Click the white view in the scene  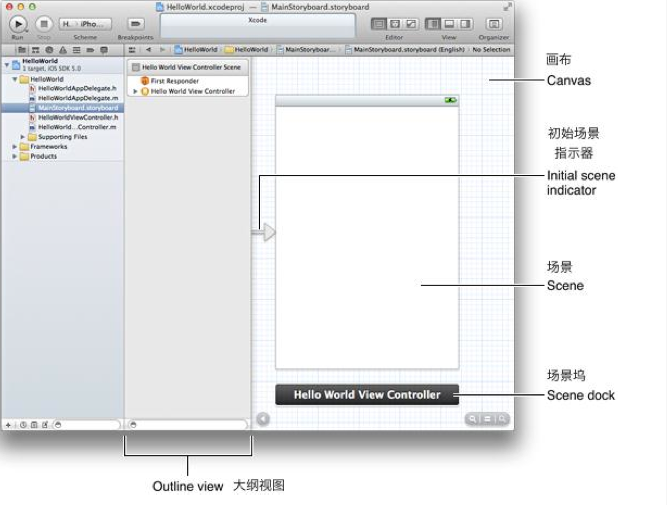pyautogui.click(x=367, y=237)
